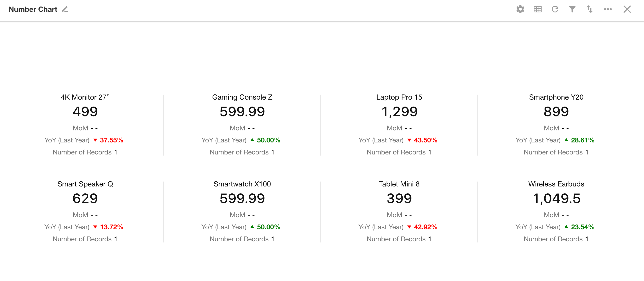Refresh the Number Chart data
The image size is (644, 281).
pyautogui.click(x=555, y=9)
